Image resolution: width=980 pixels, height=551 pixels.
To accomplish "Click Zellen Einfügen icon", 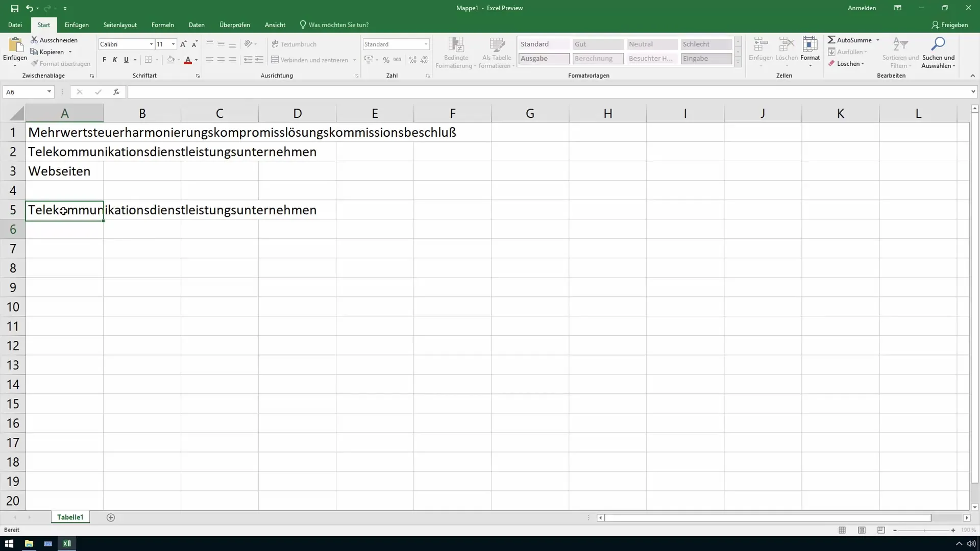I will [761, 44].
